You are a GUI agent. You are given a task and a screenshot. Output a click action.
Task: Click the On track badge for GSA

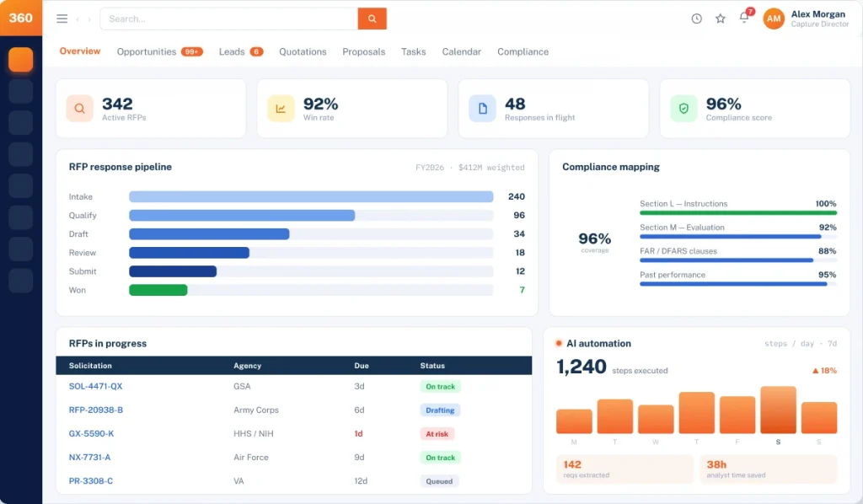[440, 387]
